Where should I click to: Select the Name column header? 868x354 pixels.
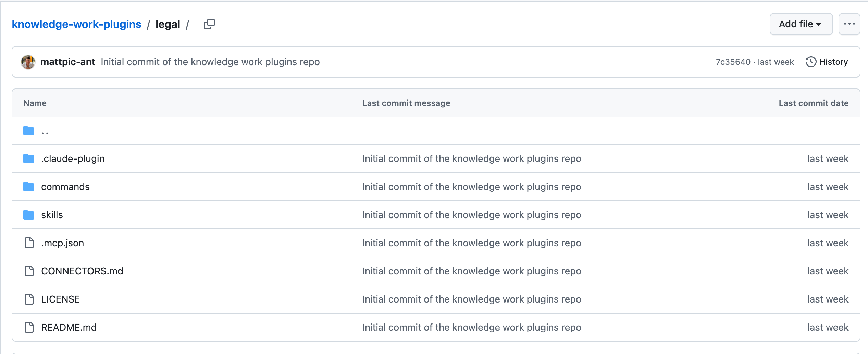[35, 103]
